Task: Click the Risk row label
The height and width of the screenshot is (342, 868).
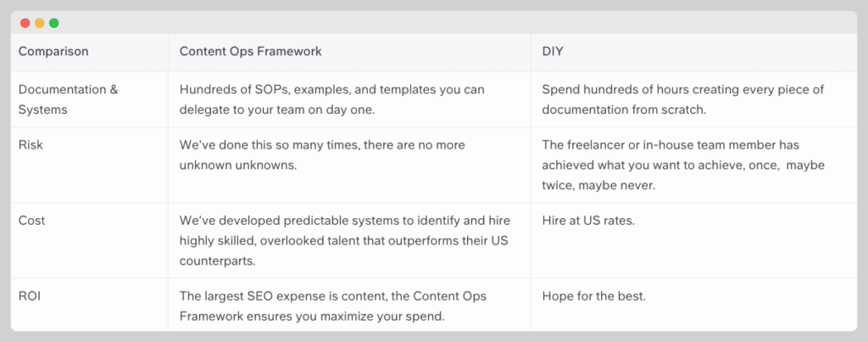Action: (31, 145)
